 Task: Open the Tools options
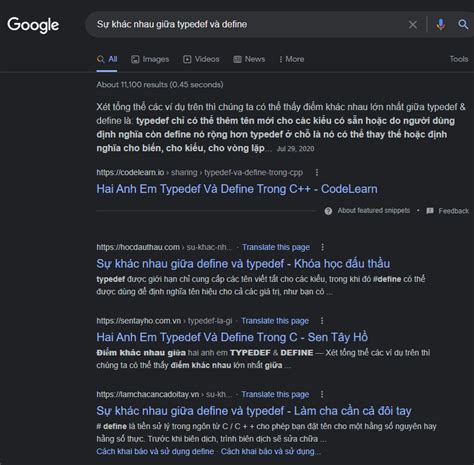point(459,59)
